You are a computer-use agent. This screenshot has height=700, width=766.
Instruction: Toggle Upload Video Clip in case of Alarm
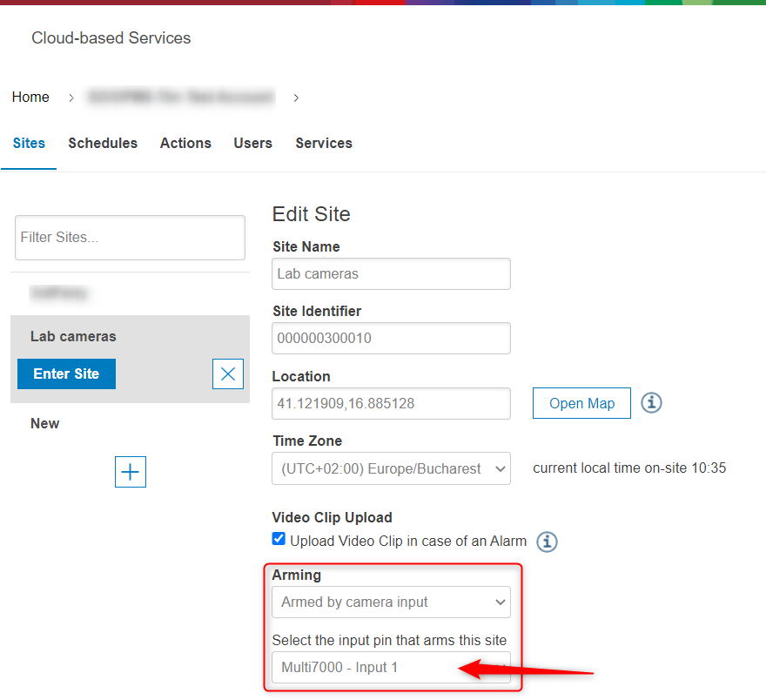[x=279, y=540]
